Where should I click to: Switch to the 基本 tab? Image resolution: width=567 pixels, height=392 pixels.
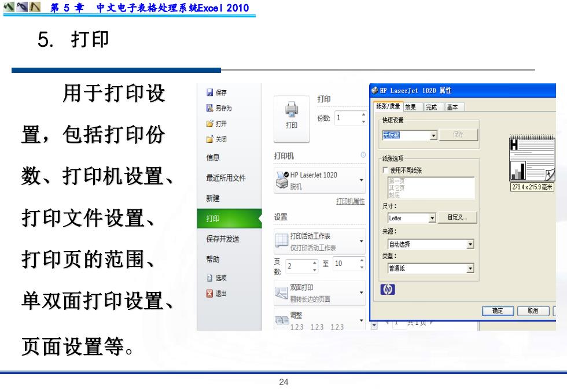tap(454, 107)
